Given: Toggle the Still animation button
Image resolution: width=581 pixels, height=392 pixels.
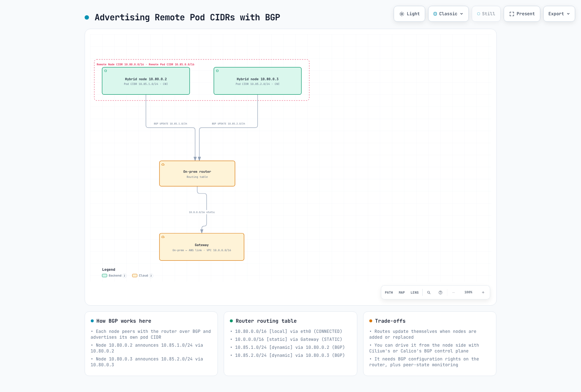Looking at the screenshot, I should pos(486,14).
